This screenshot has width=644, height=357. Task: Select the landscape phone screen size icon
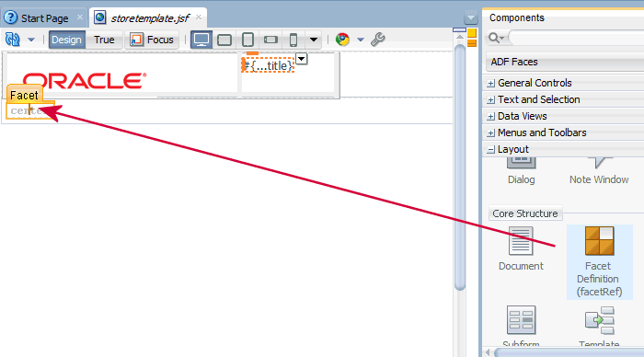tap(270, 40)
